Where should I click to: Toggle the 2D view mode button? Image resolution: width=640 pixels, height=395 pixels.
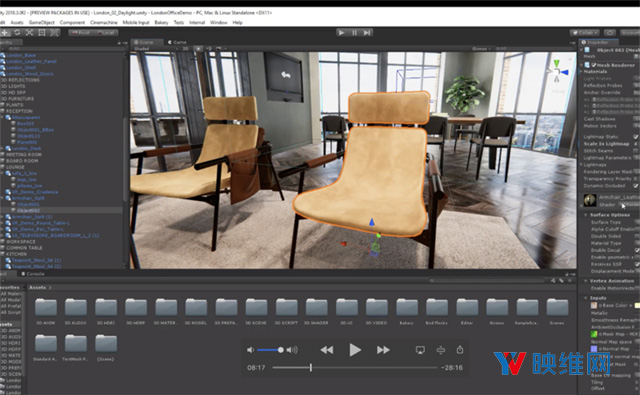(x=186, y=49)
